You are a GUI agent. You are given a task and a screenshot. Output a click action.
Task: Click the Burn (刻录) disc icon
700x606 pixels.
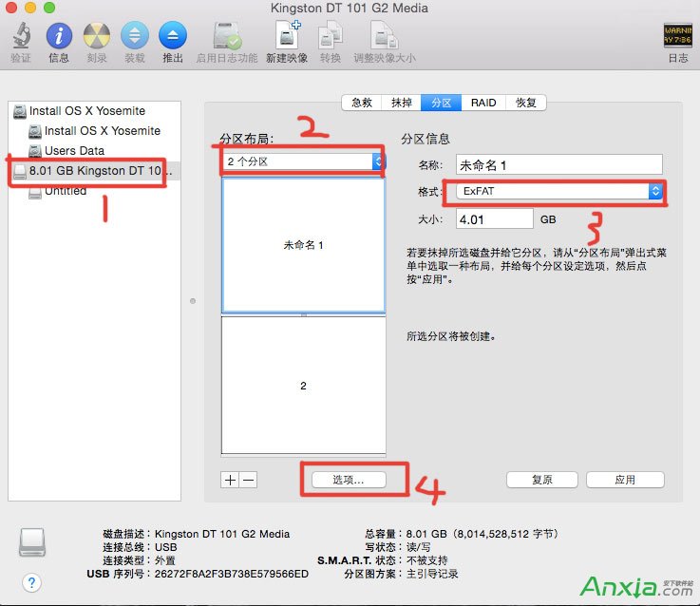click(97, 36)
